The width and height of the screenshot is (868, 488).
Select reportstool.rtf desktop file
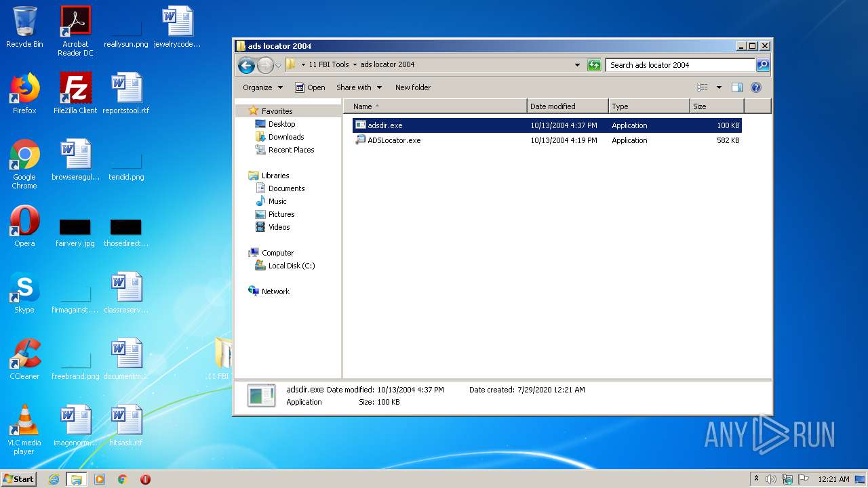[126, 94]
